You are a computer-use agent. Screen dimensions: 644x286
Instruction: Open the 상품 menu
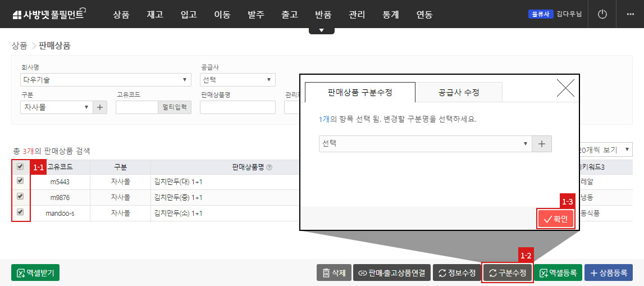coord(121,15)
